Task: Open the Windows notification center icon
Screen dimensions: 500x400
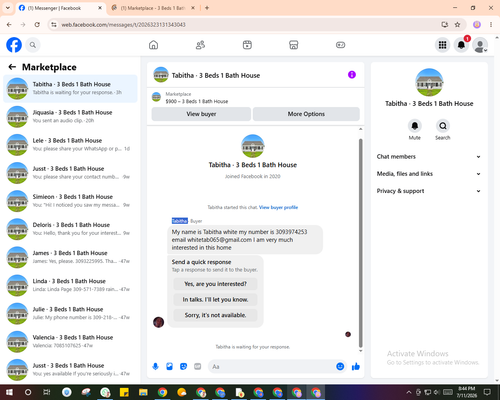Action: point(487,392)
